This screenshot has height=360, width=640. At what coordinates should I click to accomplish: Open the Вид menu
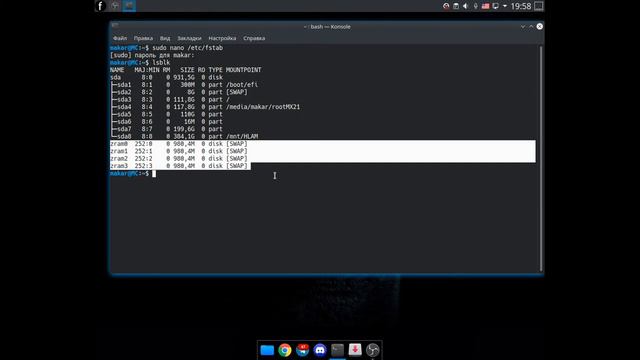[165, 38]
